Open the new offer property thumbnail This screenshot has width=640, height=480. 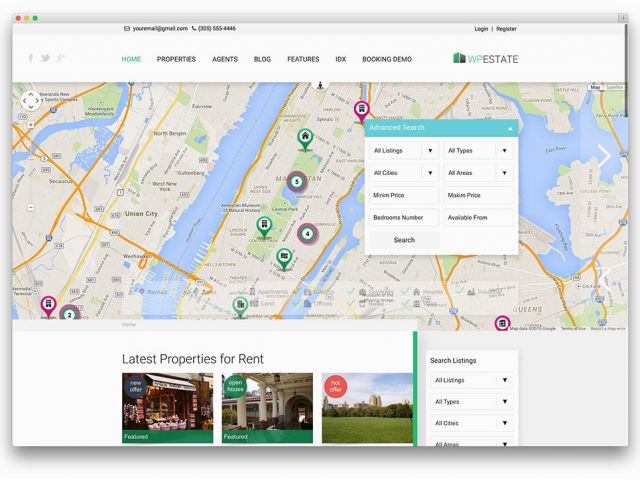(167, 408)
